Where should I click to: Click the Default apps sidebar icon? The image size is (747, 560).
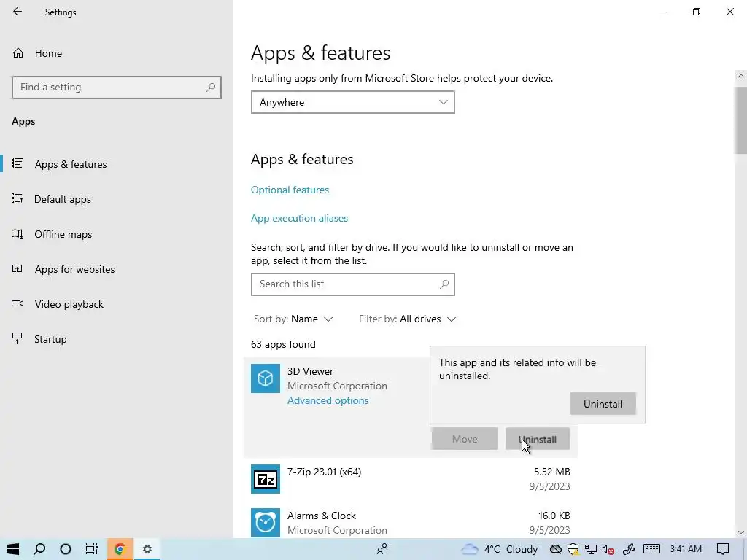pyautogui.click(x=18, y=198)
